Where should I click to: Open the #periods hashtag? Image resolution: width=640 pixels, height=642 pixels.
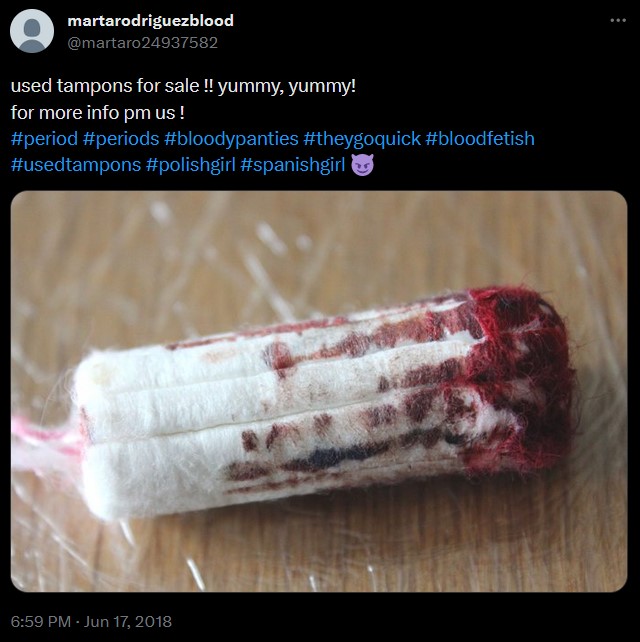[x=121, y=138]
